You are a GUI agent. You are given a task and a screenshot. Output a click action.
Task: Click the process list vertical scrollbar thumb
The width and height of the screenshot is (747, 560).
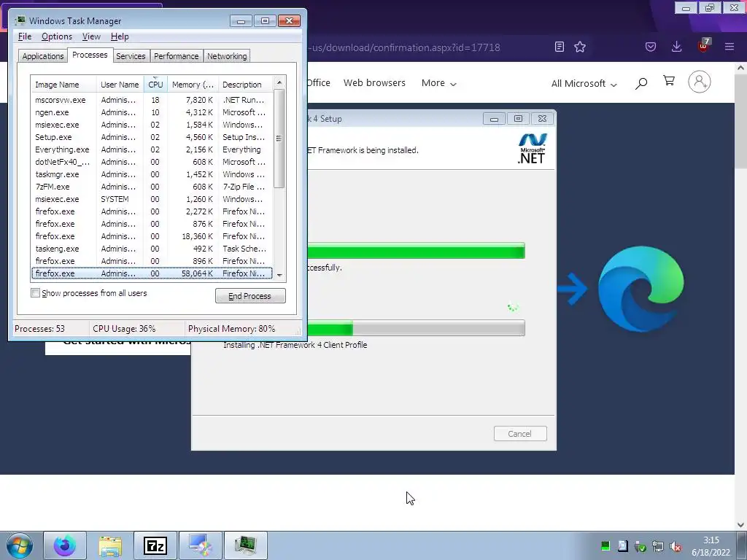point(279,139)
